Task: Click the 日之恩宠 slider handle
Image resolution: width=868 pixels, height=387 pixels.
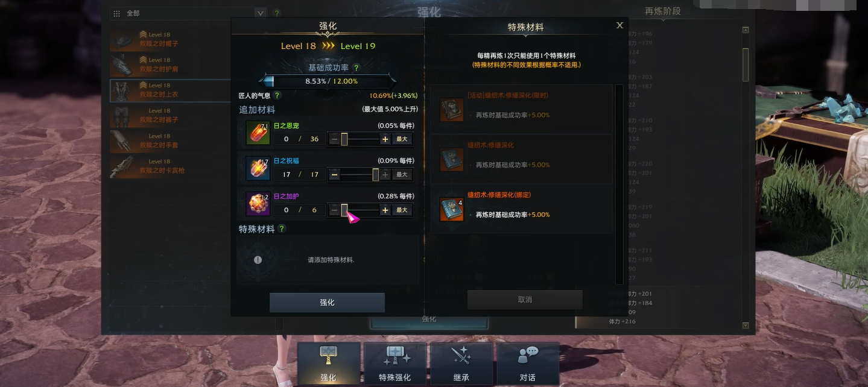Action: 344,139
